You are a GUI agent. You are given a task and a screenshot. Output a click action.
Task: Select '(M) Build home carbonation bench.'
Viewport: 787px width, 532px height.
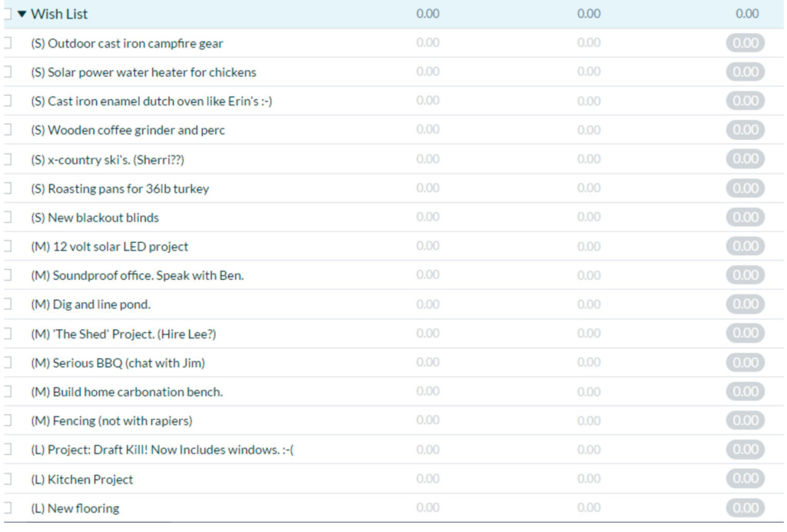coord(127,392)
